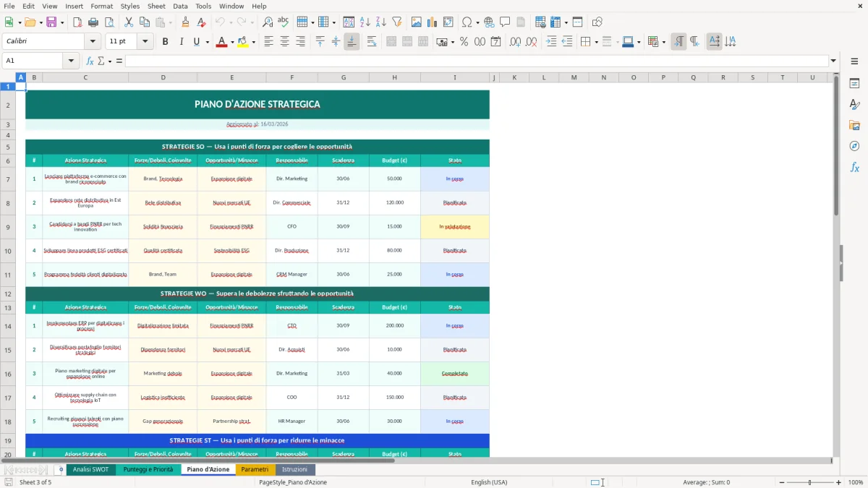The height and width of the screenshot is (488, 868).
Task: Open sidebar Gallery icon
Action: pyautogui.click(x=854, y=125)
